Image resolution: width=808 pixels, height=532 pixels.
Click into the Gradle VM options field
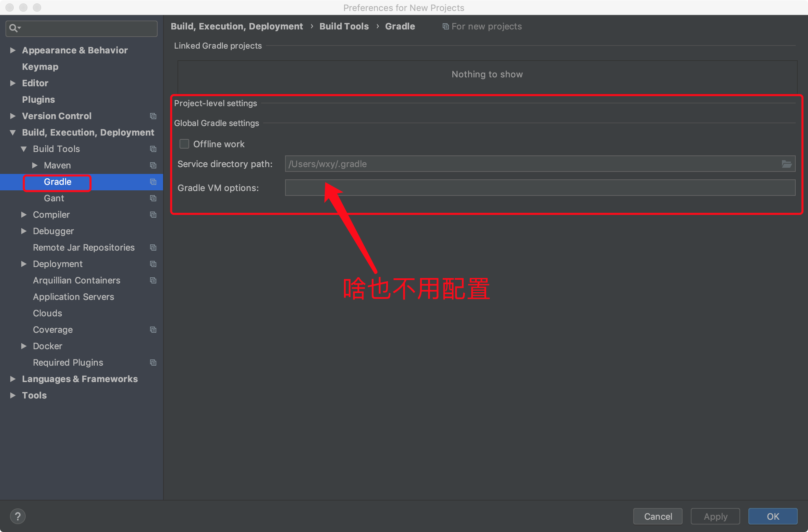pos(540,188)
